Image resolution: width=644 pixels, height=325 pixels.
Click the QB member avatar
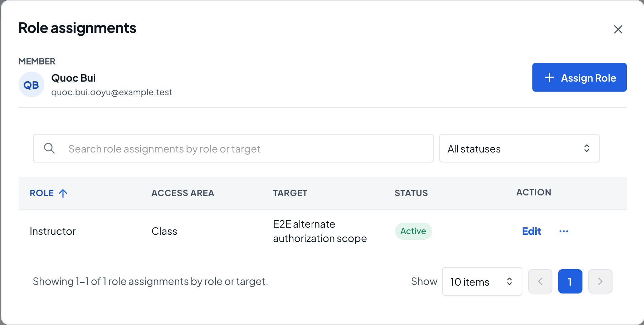click(31, 85)
